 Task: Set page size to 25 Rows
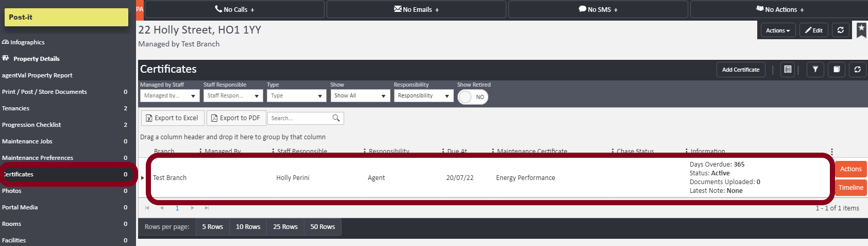(x=285, y=227)
